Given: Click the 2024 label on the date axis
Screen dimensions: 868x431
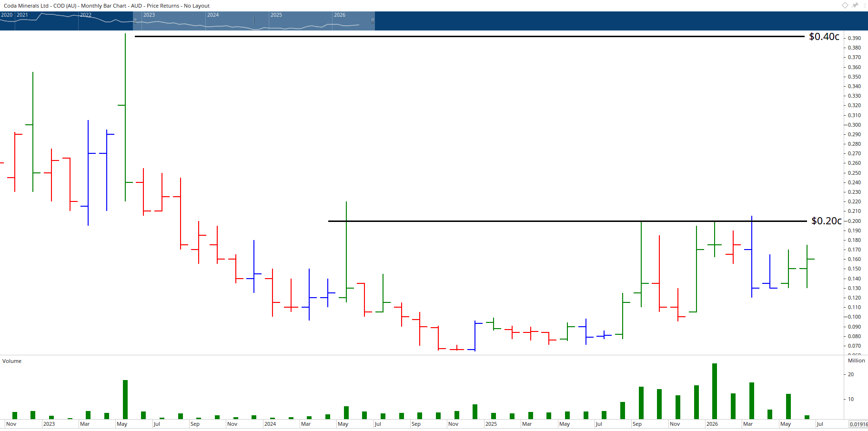Looking at the screenshot, I should point(270,424).
